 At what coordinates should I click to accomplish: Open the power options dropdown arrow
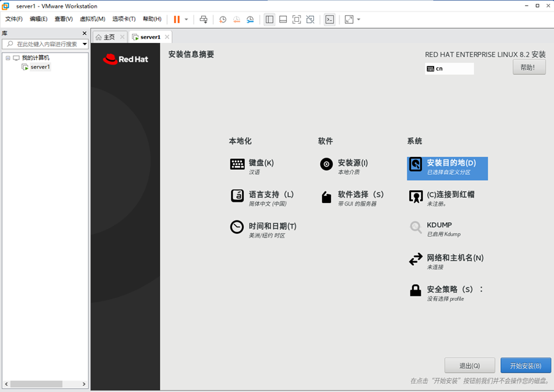click(186, 19)
